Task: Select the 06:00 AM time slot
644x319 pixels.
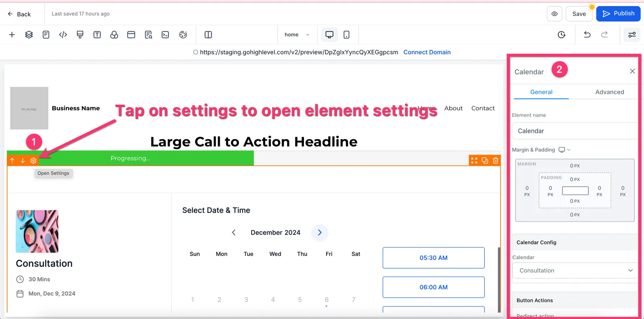Action: (433, 287)
